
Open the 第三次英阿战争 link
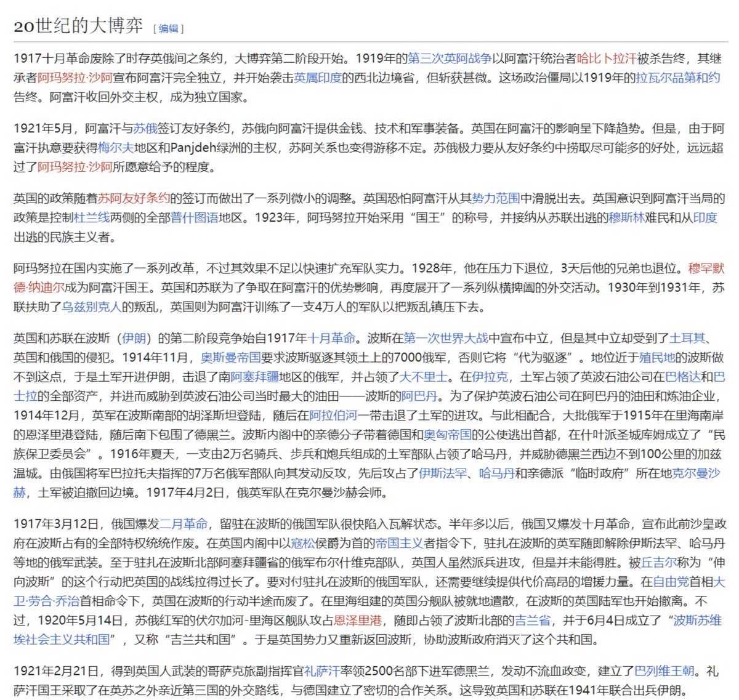tap(450, 58)
